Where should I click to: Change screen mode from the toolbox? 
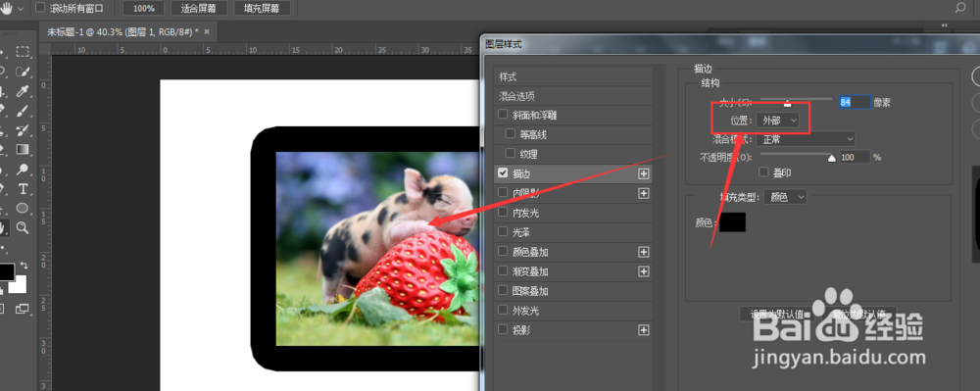(x=23, y=309)
